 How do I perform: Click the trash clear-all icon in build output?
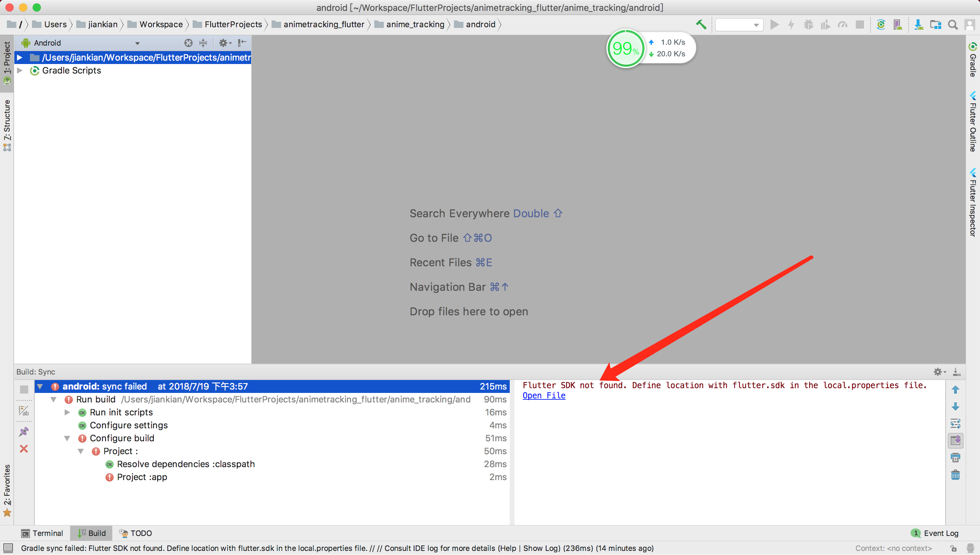click(955, 475)
